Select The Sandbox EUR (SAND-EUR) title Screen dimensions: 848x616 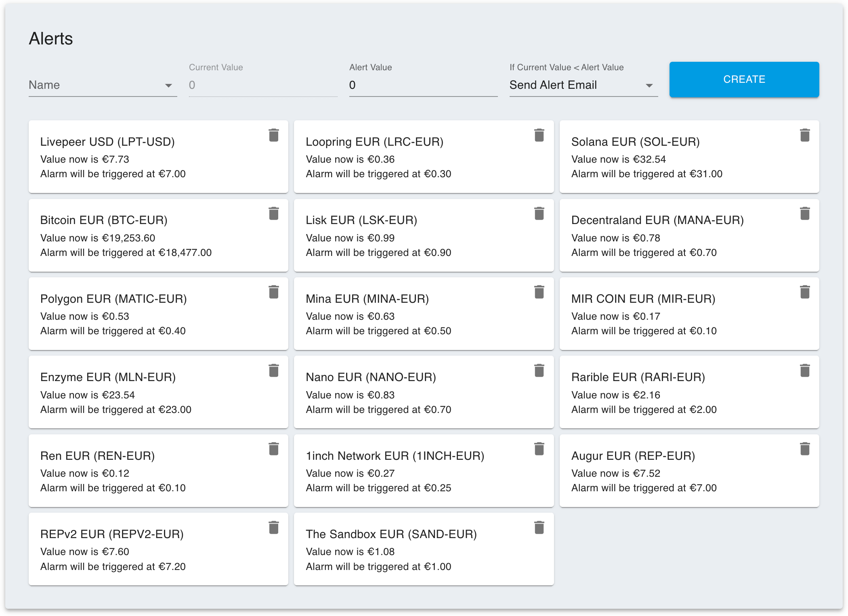click(x=391, y=534)
